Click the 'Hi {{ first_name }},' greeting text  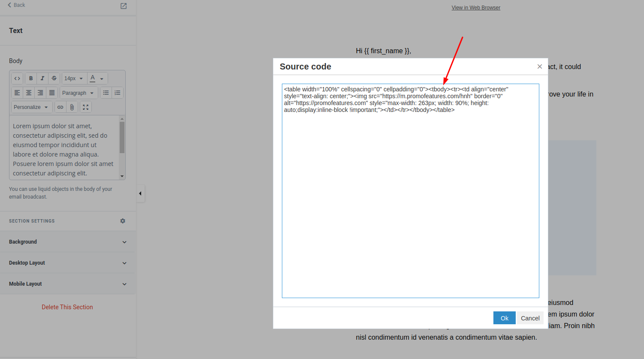tap(384, 51)
